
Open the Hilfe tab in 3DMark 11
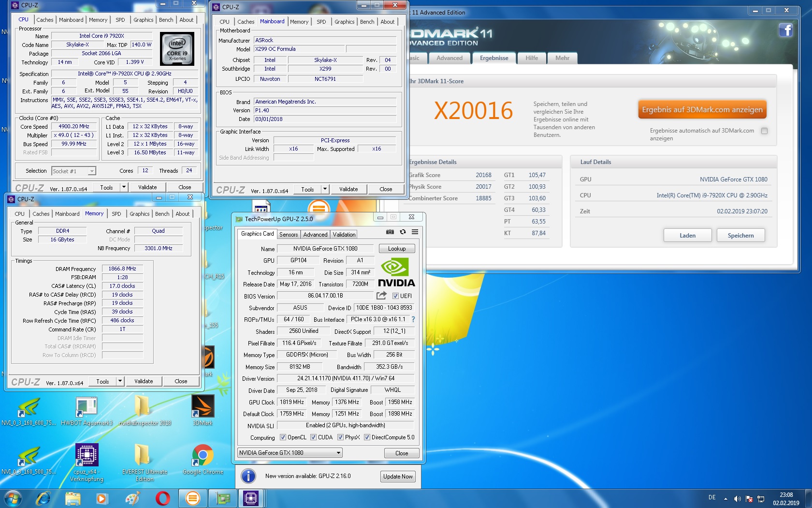(532, 58)
